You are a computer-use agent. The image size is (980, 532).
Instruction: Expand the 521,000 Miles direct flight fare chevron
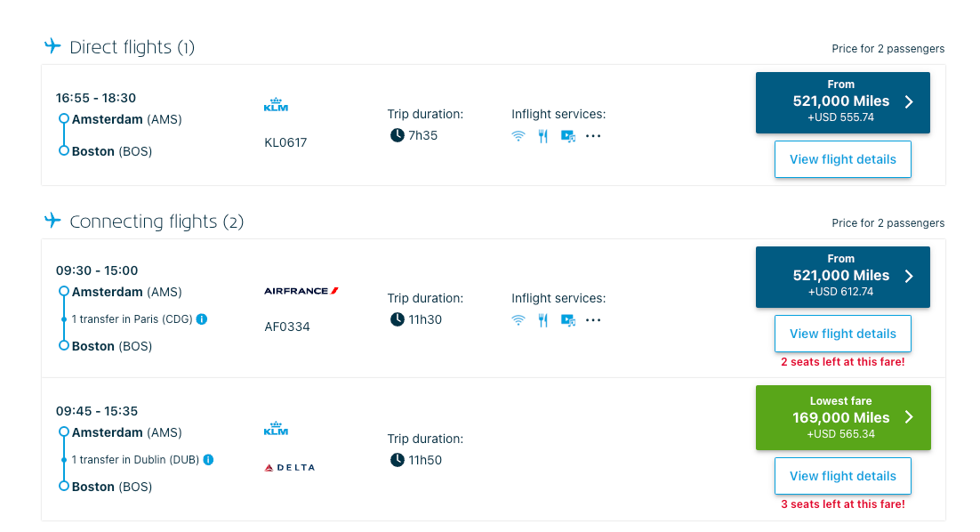pos(911,102)
